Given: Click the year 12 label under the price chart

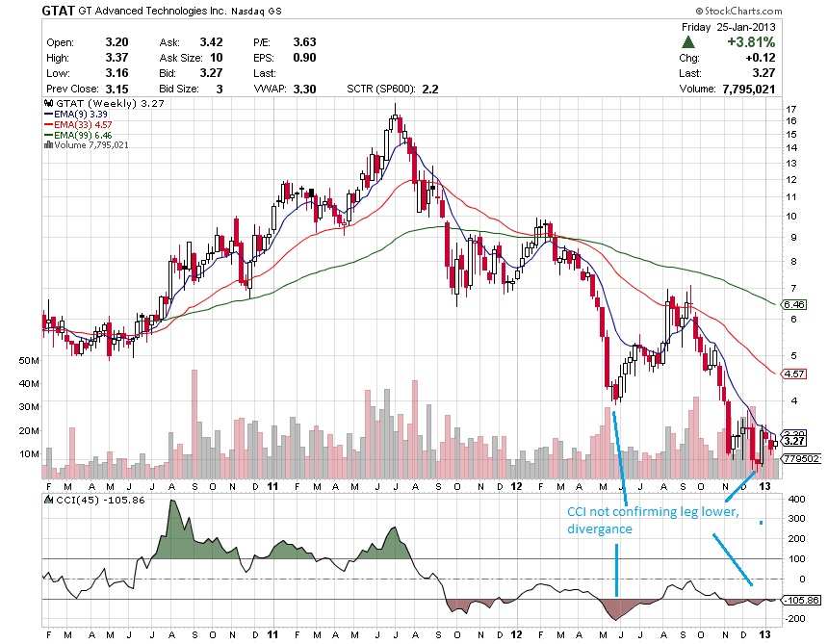Looking at the screenshot, I should (516, 486).
